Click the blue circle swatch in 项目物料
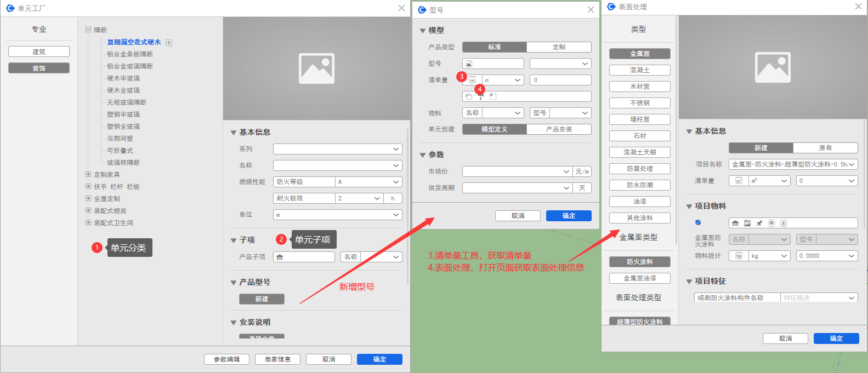The height and width of the screenshot is (373, 868). click(698, 222)
